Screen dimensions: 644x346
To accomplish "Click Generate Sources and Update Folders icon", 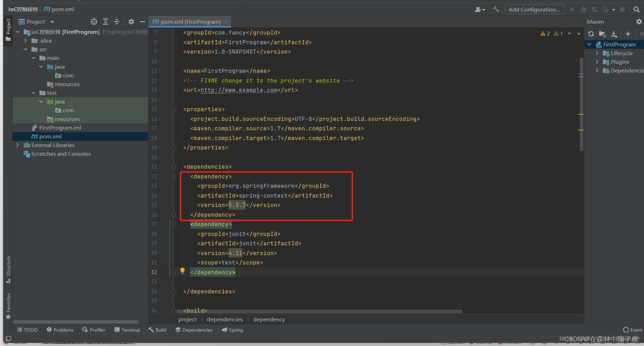I will point(602,34).
